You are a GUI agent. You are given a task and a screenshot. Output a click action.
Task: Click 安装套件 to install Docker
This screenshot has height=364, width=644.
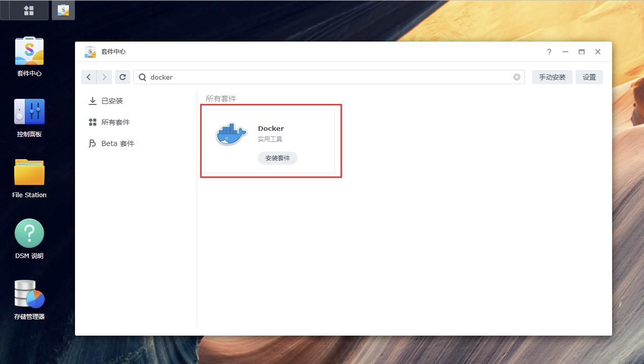[x=277, y=158]
